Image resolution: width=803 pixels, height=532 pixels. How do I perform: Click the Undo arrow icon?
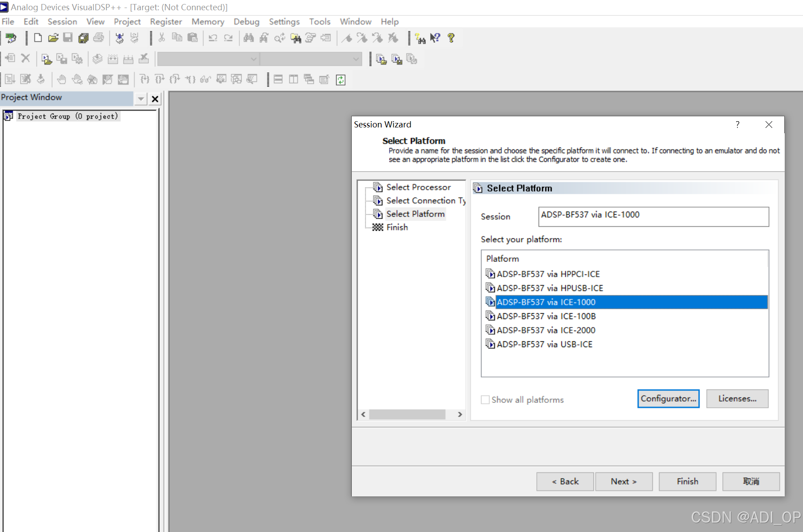click(213, 38)
